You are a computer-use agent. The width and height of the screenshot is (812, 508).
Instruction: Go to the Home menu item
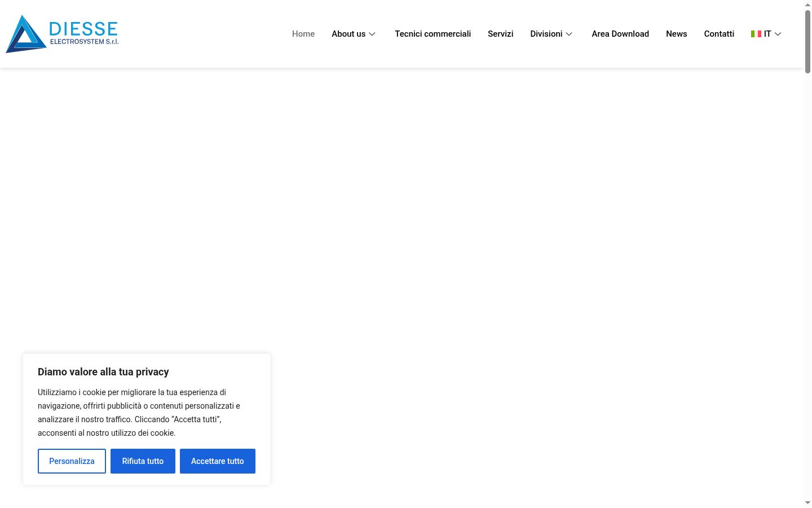pyautogui.click(x=303, y=34)
